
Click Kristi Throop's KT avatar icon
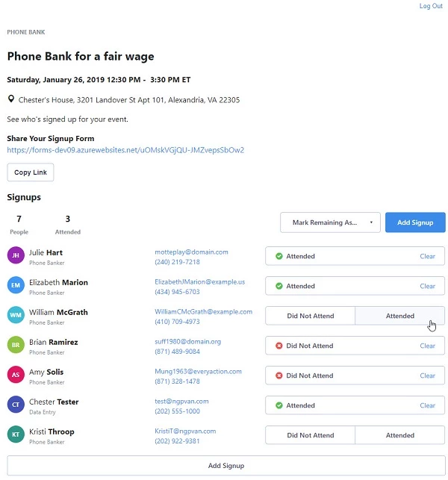tap(16, 434)
